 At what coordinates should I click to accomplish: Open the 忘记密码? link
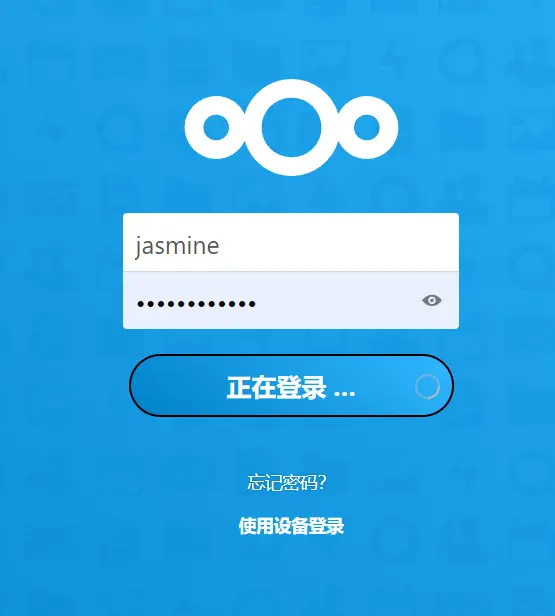click(x=287, y=482)
